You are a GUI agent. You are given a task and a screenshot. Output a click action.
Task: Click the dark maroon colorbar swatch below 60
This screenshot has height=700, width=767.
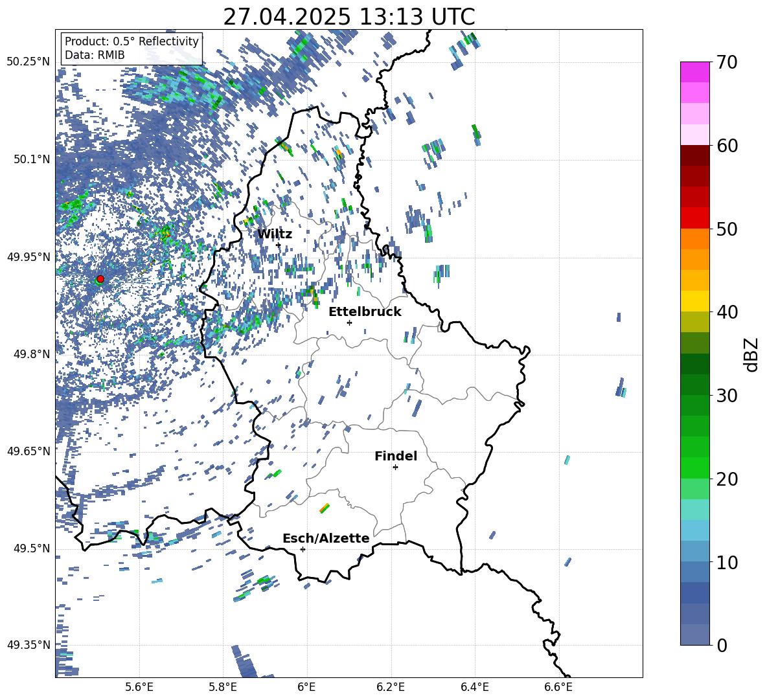(694, 155)
